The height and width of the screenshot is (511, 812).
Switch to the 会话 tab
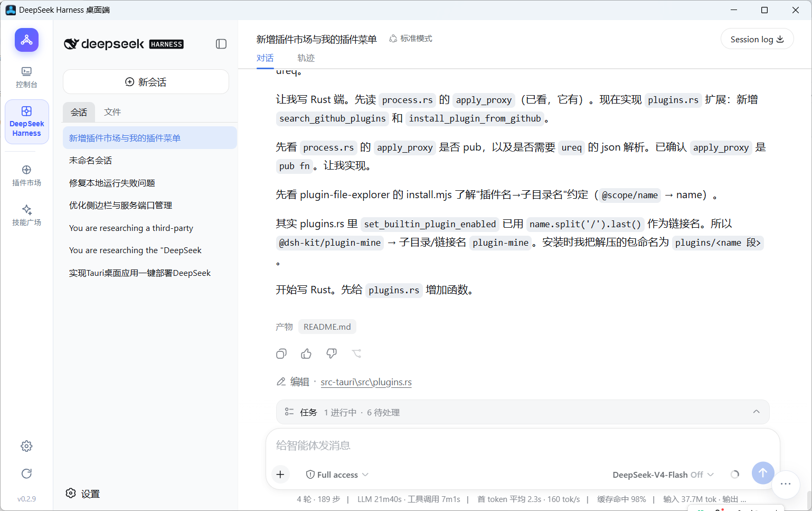[x=79, y=112]
